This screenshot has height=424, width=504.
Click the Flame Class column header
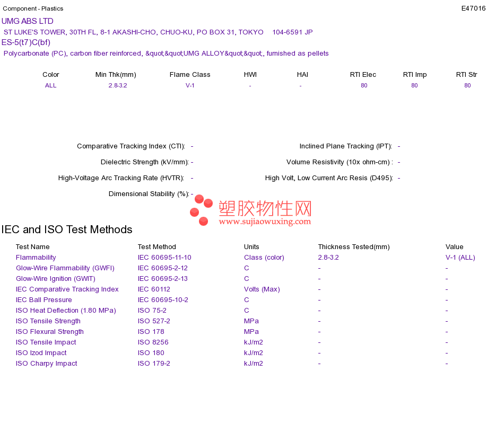coord(190,75)
